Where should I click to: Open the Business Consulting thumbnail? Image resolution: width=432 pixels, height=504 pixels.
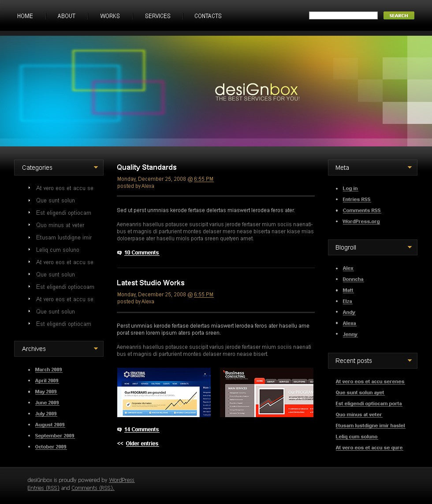(x=266, y=392)
